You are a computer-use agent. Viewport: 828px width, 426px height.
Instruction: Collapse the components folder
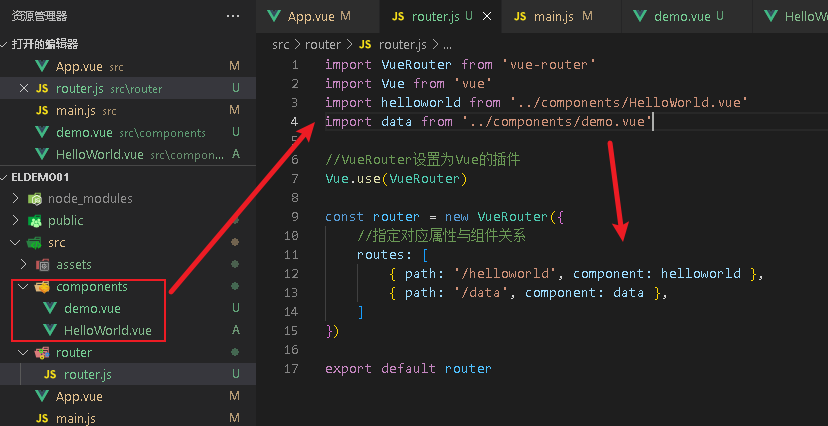(23, 287)
